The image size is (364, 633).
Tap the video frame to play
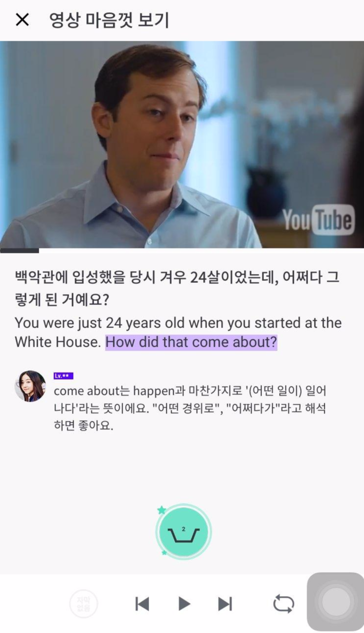tap(182, 144)
